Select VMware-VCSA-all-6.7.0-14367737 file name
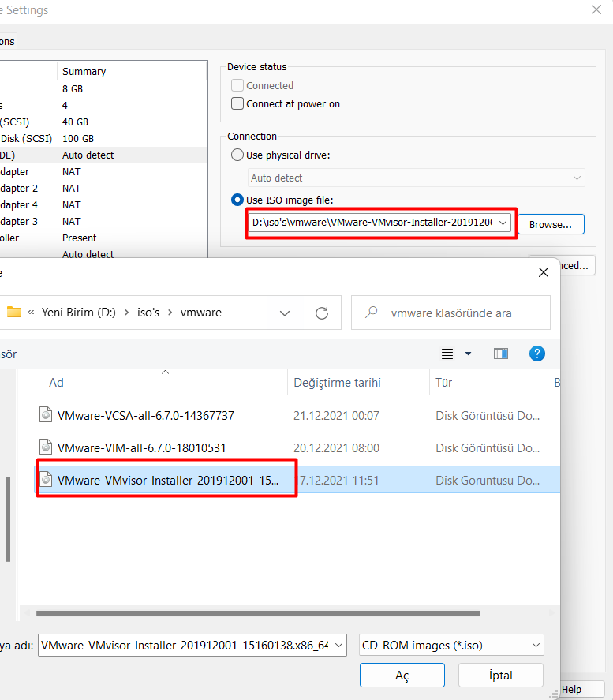The height and width of the screenshot is (700, 613). click(145, 415)
